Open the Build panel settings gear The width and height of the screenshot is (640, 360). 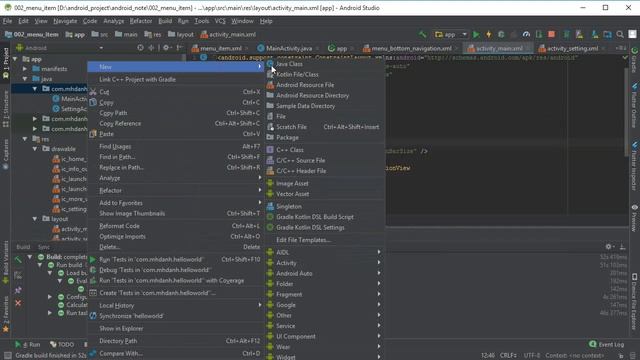[609, 247]
